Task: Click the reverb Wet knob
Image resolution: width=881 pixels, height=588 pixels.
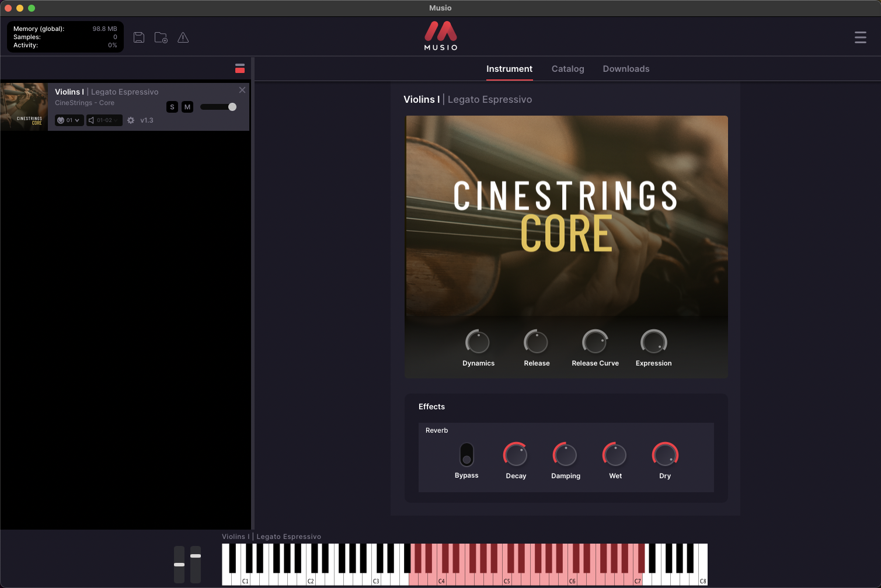Action: (x=615, y=454)
